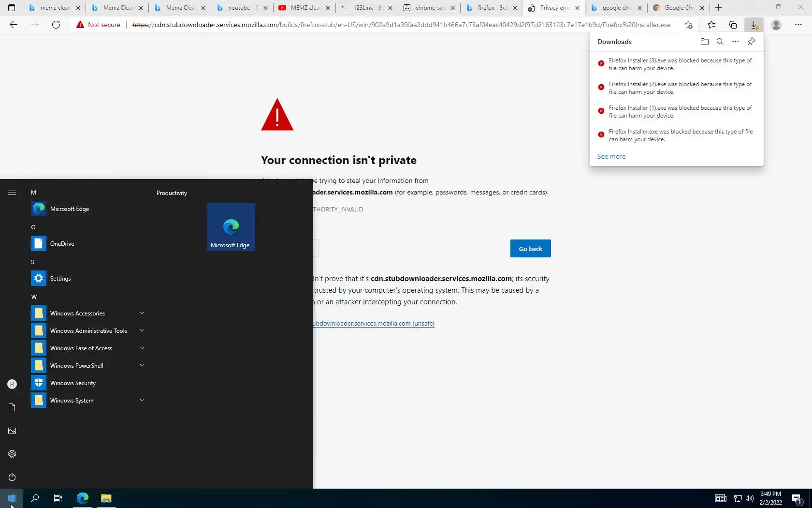Open Task View on the taskbar
This screenshot has width=812, height=508.
pyautogui.click(x=58, y=498)
